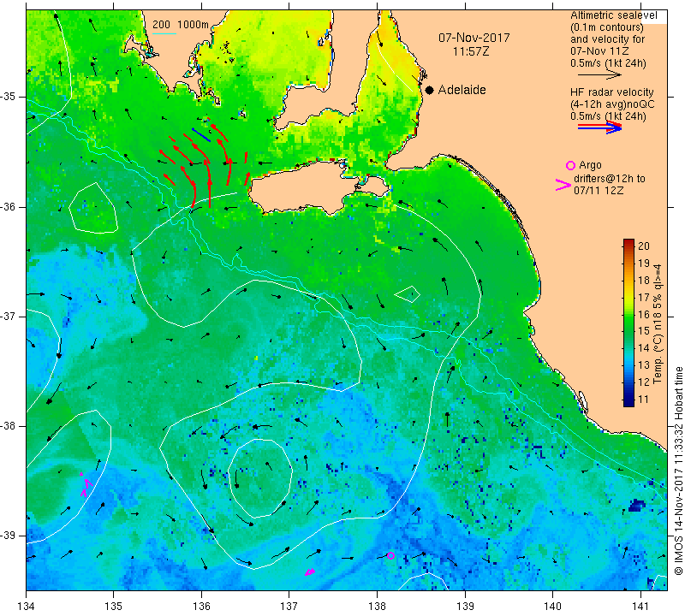Image resolution: width=685 pixels, height=616 pixels.
Task: Click the blue HF radar vector on the map
Action: (x=201, y=135)
